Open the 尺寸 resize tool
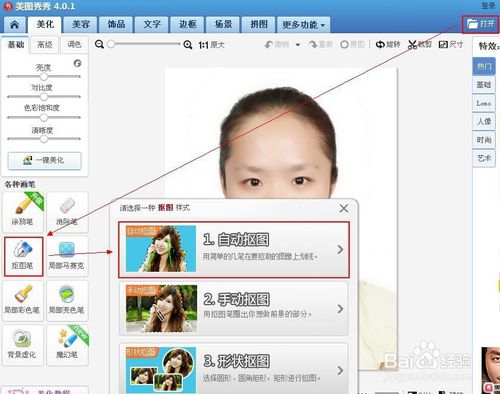 (451, 44)
